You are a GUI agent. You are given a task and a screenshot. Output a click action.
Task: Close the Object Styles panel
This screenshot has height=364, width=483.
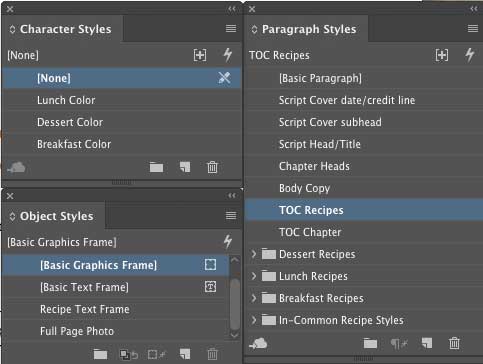(10, 196)
